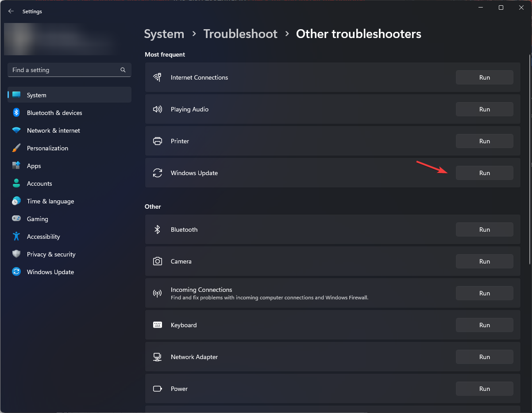Image resolution: width=532 pixels, height=413 pixels.
Task: Go to the Troubleshoot breadcrumb link
Action: 240,34
